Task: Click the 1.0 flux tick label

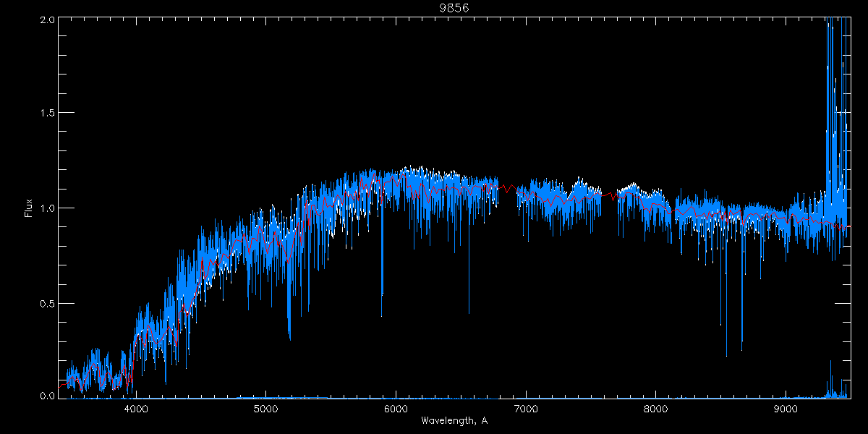Action: [47, 208]
